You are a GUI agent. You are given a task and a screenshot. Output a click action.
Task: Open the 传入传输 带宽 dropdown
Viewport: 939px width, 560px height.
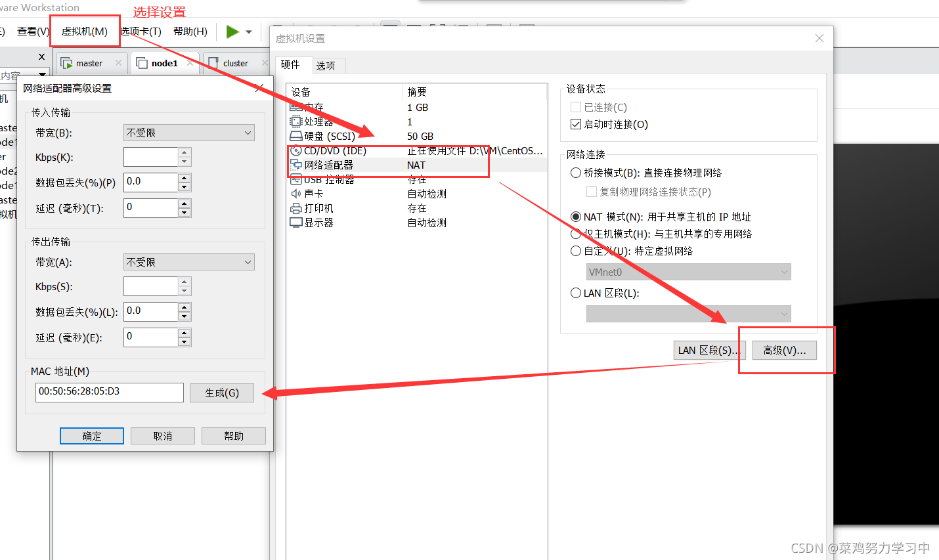click(x=188, y=132)
